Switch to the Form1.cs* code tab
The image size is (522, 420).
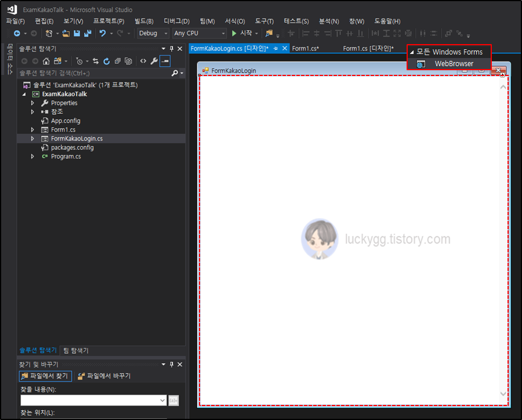click(x=305, y=49)
